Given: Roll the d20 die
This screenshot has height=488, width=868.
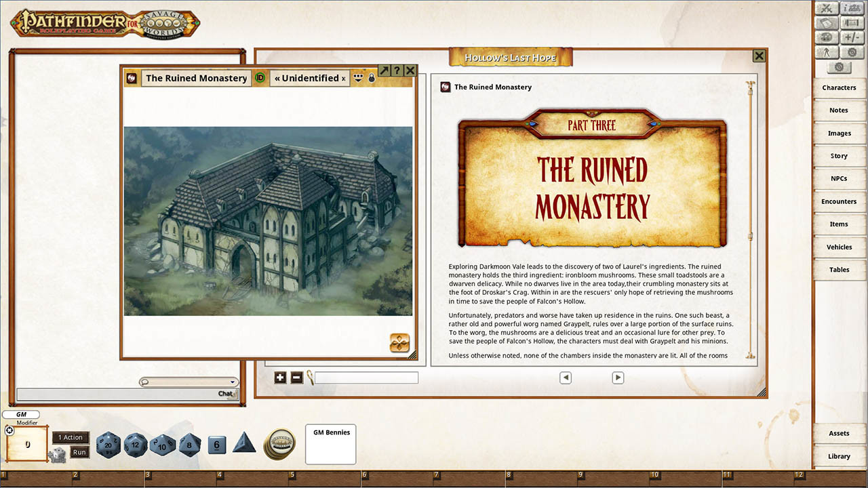Looking at the screenshot, I should [108, 445].
